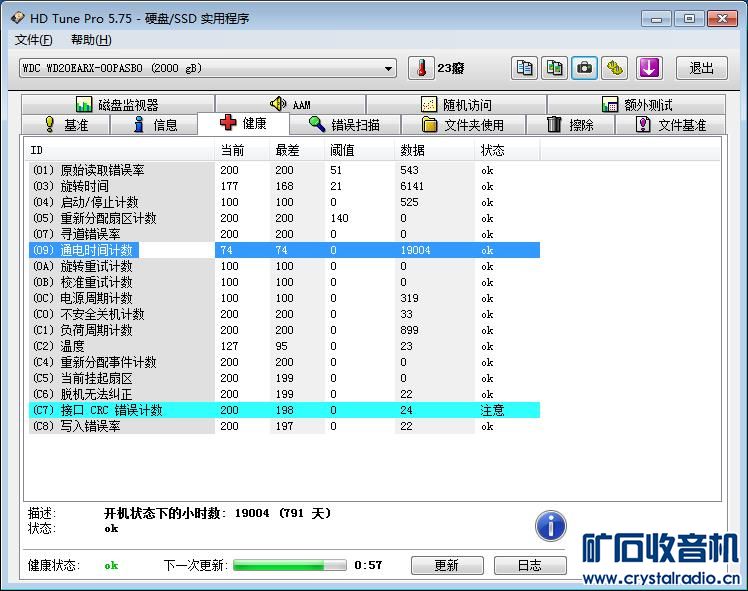748x591 pixels.
Task: Click the 数据 column header
Action: (435, 151)
